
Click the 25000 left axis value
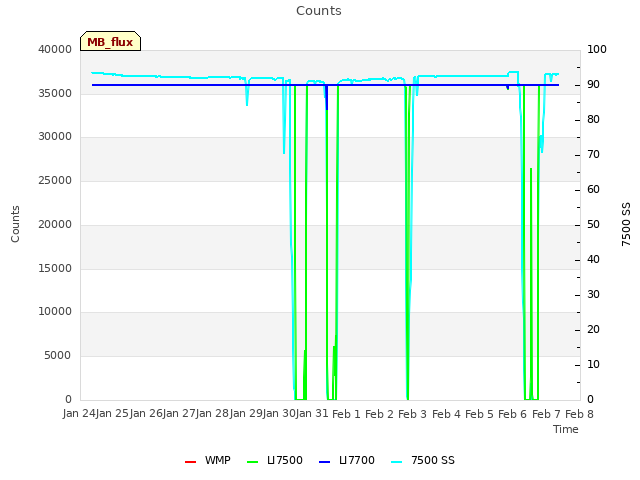(55, 181)
